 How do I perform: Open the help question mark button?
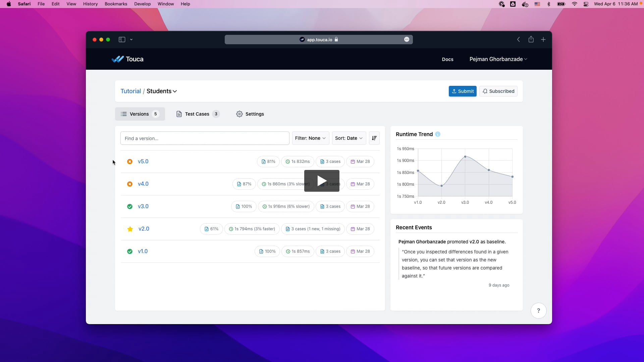click(x=538, y=311)
